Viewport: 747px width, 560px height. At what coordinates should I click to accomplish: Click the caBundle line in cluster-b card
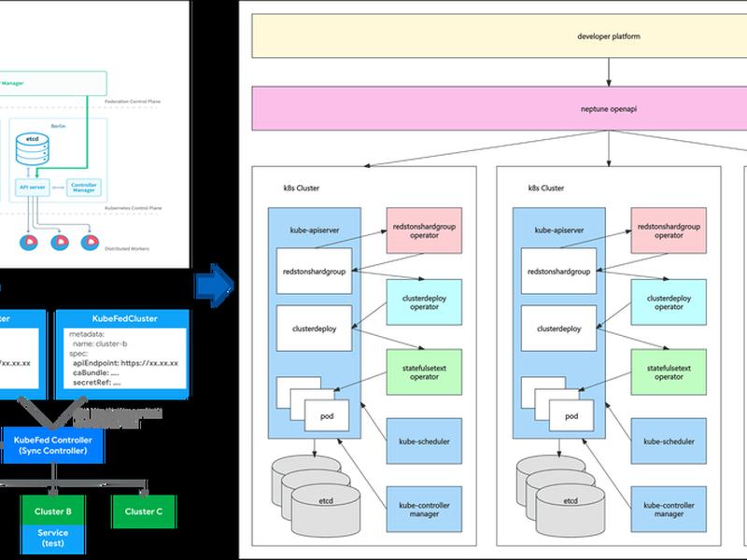click(95, 372)
